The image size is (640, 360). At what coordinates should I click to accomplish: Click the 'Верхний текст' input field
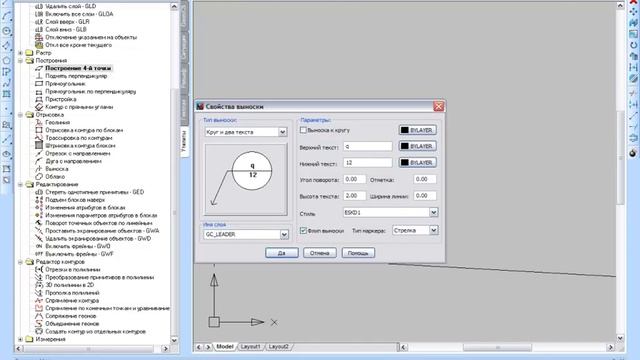[368, 147]
